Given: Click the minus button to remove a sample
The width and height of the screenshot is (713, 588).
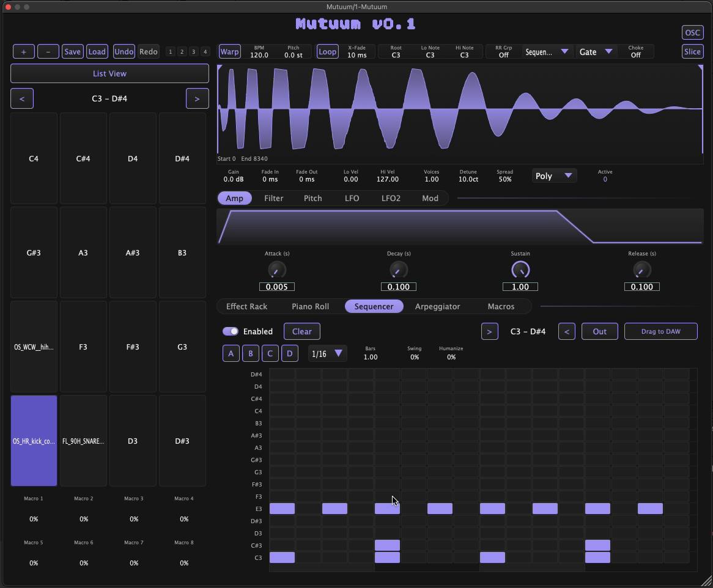Looking at the screenshot, I should (x=48, y=51).
